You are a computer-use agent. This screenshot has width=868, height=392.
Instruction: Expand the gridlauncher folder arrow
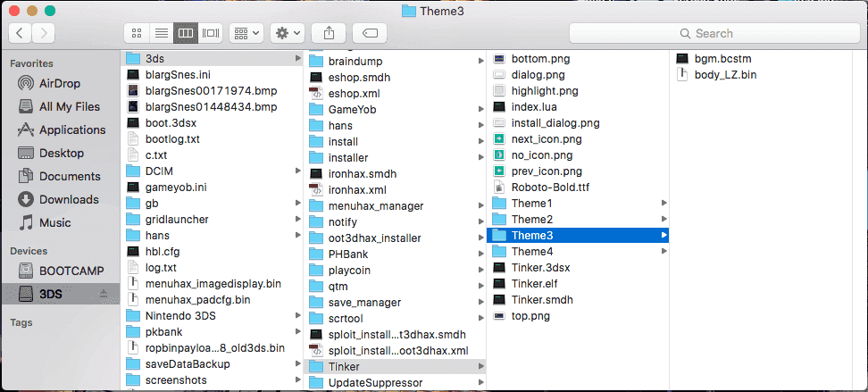click(x=298, y=220)
